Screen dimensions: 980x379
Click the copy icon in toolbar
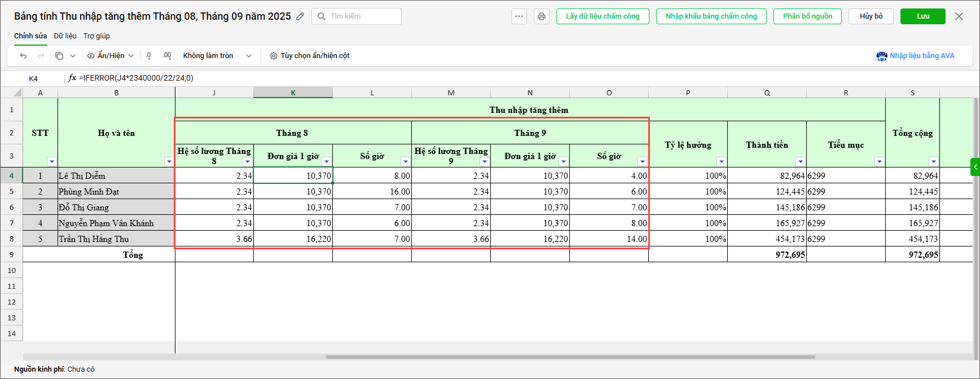click(x=59, y=56)
